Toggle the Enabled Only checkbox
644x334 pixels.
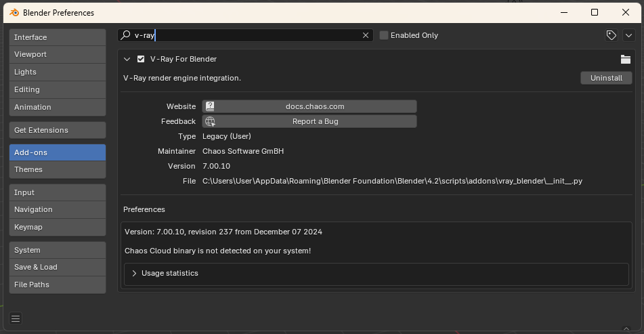pyautogui.click(x=383, y=35)
